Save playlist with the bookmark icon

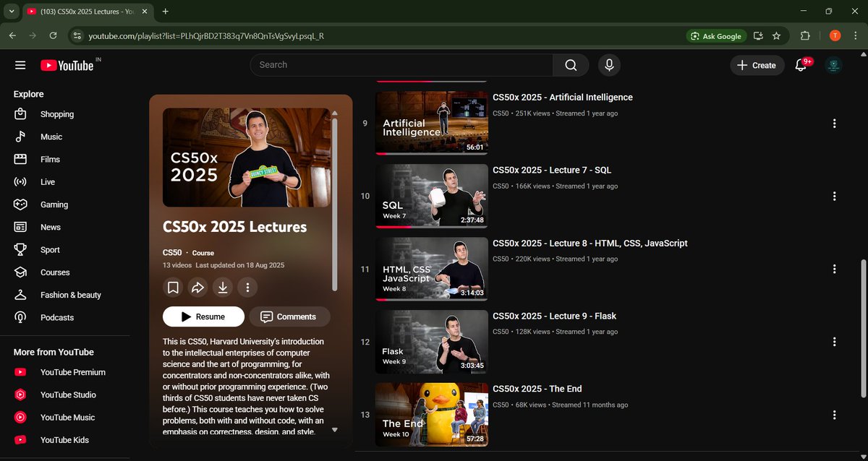coord(173,288)
